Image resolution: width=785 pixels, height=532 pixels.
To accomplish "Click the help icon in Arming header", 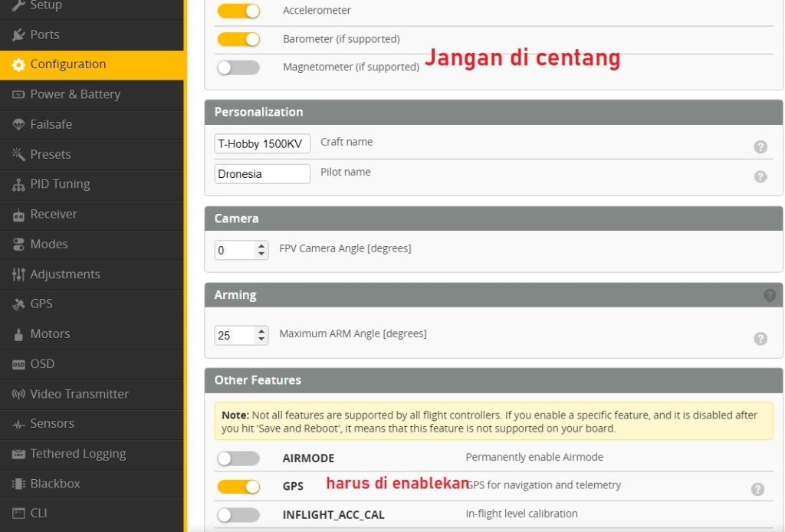I will 770,295.
